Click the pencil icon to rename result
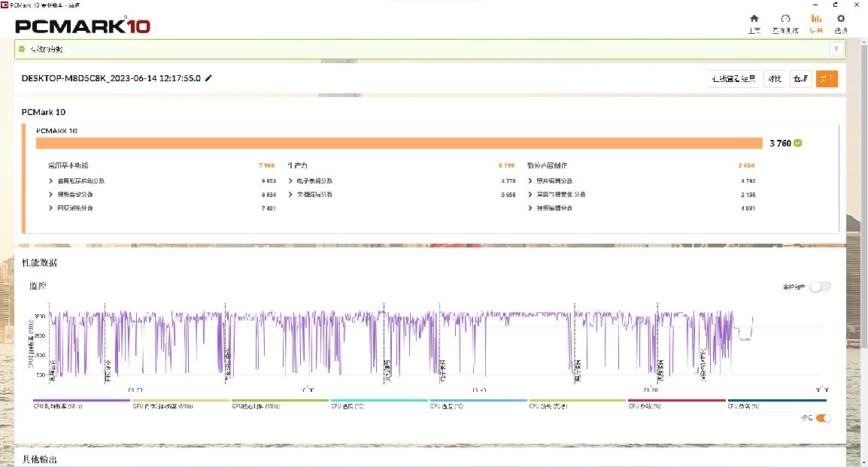The height and width of the screenshot is (467, 868). (x=208, y=78)
